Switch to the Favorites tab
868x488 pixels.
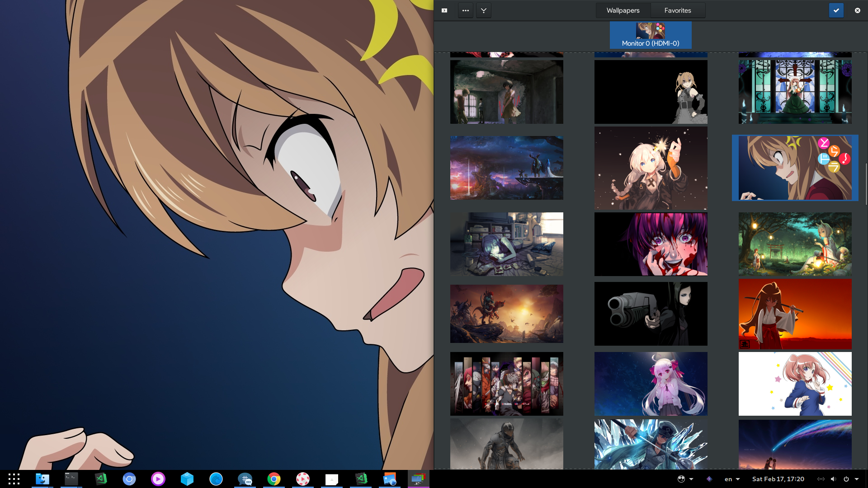pyautogui.click(x=677, y=10)
